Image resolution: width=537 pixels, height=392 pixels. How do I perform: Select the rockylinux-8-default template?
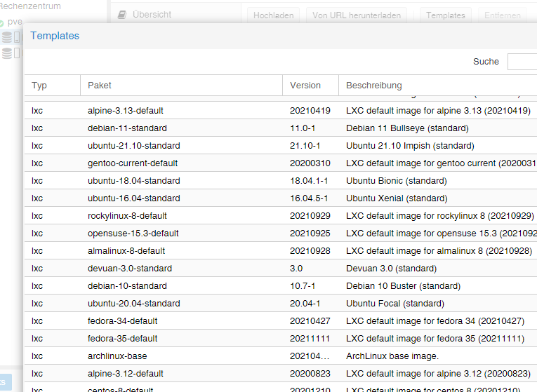tap(281, 216)
